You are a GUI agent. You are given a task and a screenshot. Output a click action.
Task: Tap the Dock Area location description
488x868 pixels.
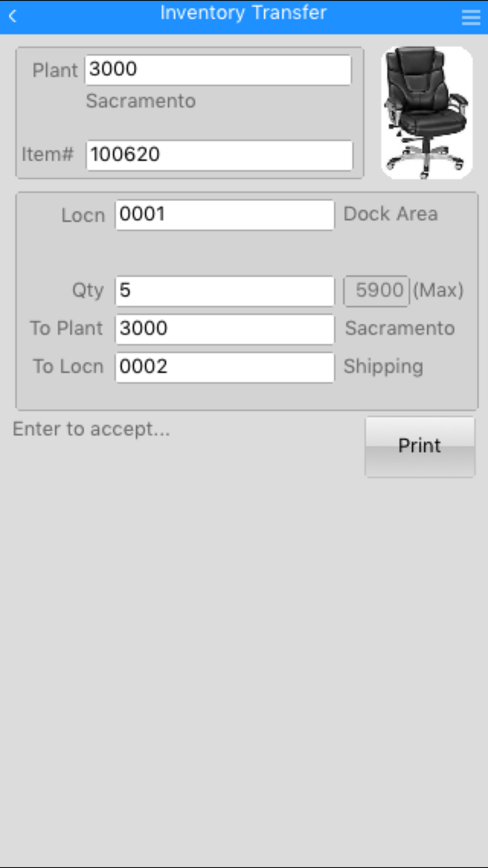click(391, 214)
